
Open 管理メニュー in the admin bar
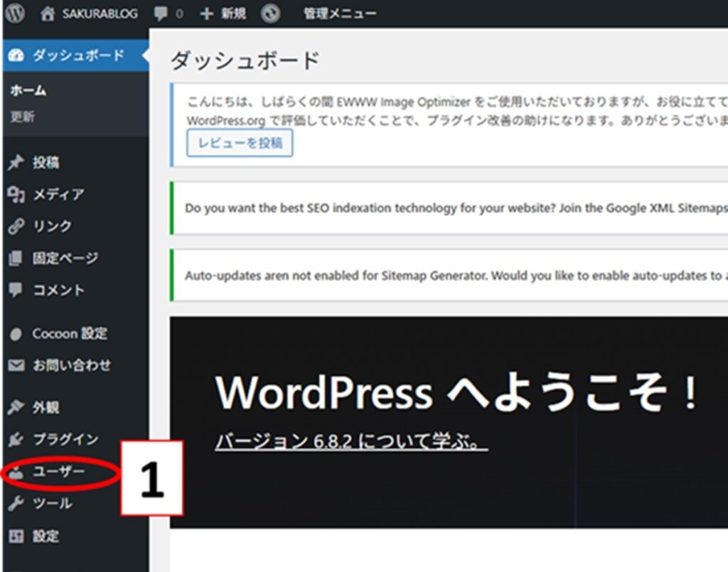(340, 14)
